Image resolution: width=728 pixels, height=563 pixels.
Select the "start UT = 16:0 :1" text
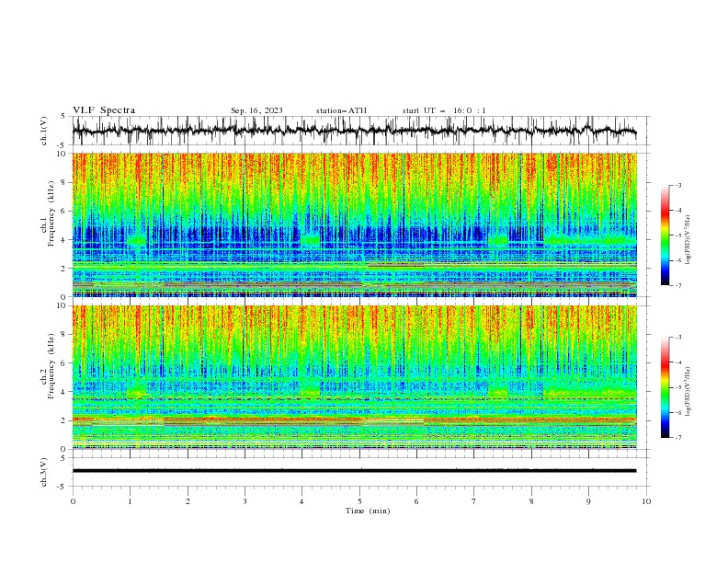pos(443,110)
